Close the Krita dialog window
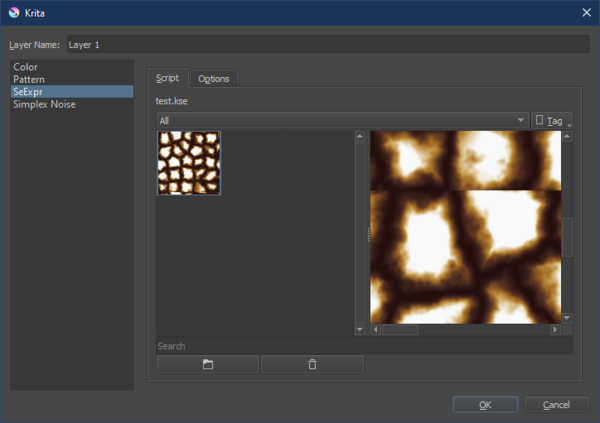 (585, 12)
